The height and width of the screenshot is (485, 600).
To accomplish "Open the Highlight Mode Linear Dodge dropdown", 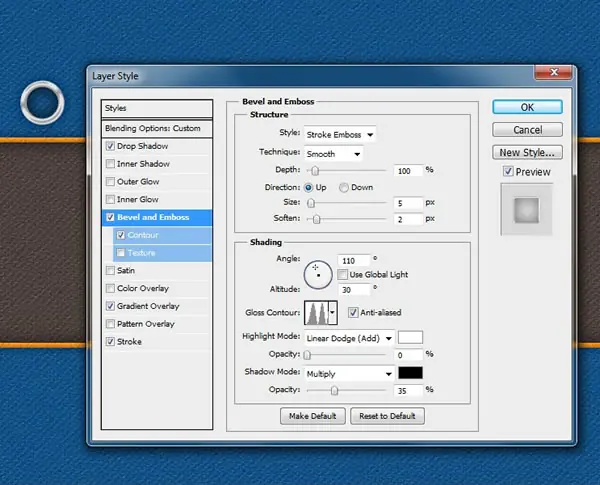I will click(349, 338).
